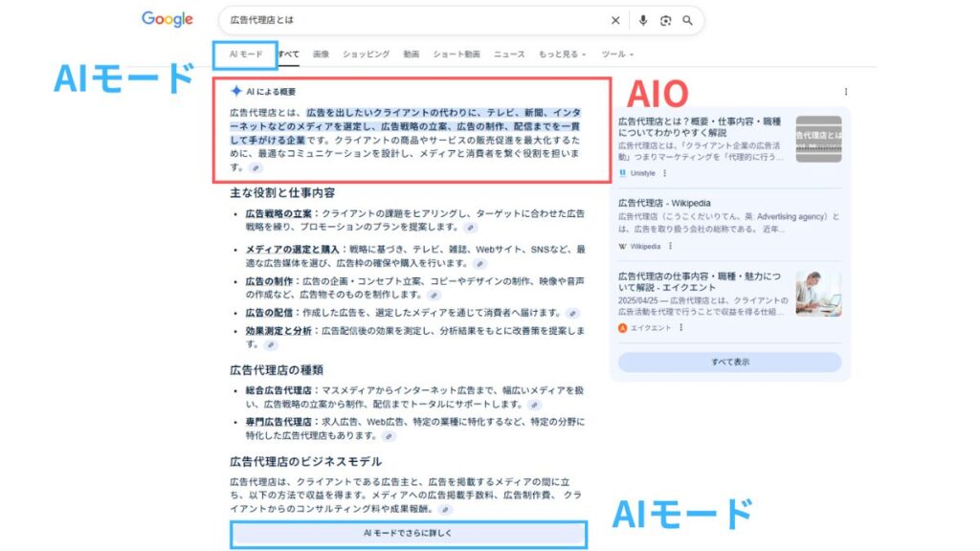Open source link icon after ビジネスモデル paragraph

pos(445,510)
